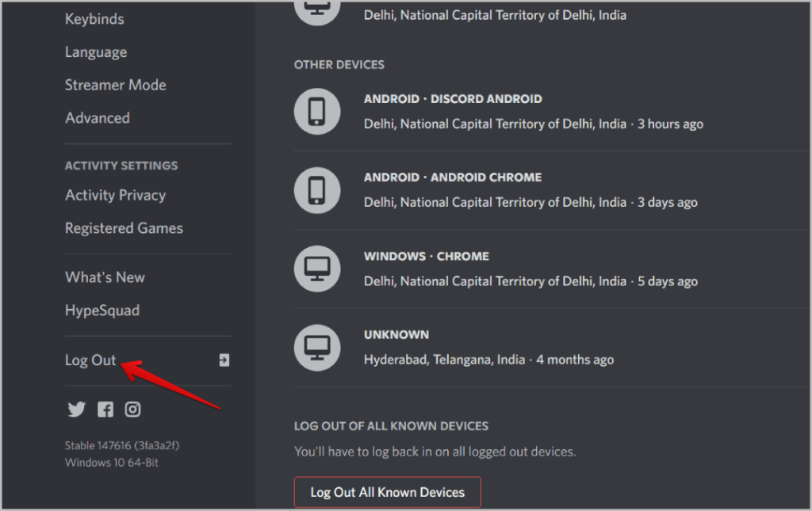
Task: Click the Log Out exit arrow icon
Action: click(x=224, y=360)
